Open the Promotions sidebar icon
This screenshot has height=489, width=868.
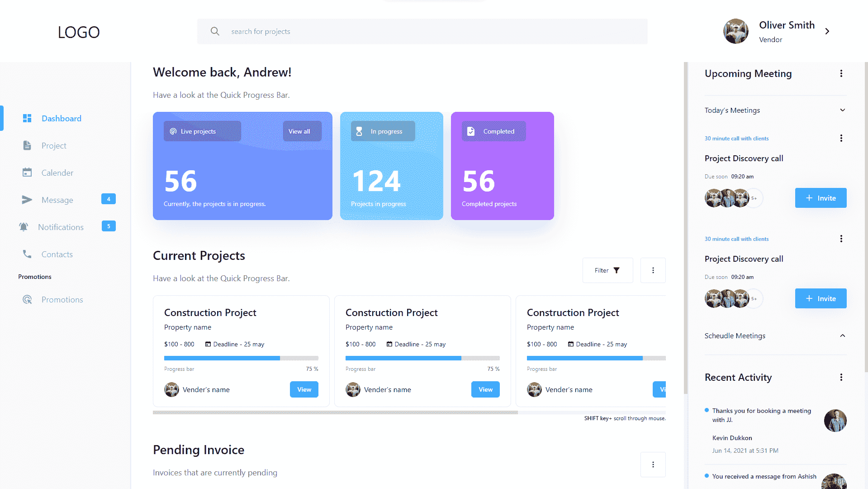point(27,299)
